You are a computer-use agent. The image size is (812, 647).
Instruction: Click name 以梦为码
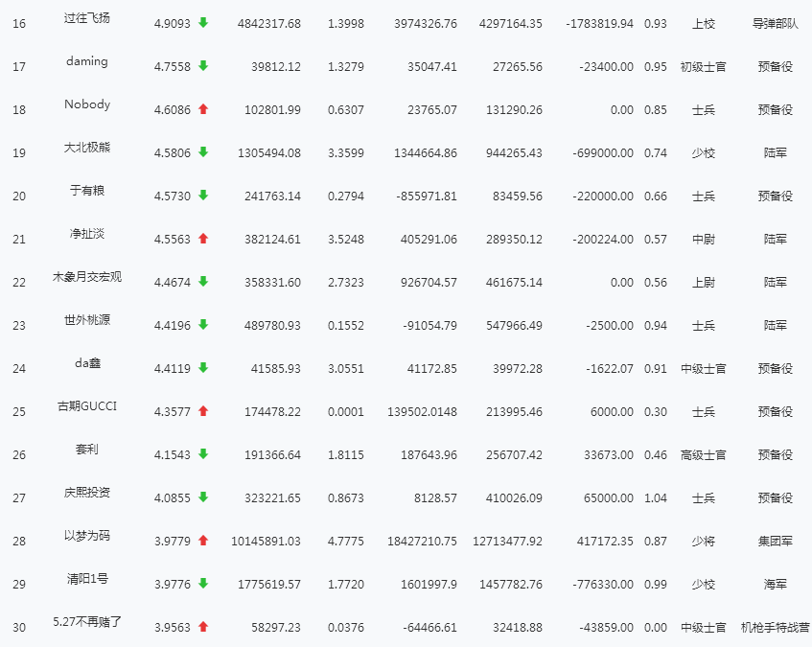(87, 536)
